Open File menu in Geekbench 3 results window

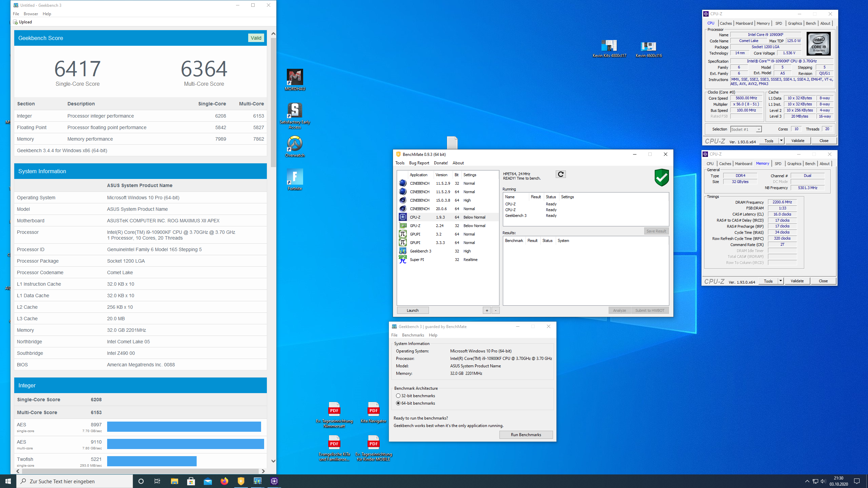click(16, 14)
